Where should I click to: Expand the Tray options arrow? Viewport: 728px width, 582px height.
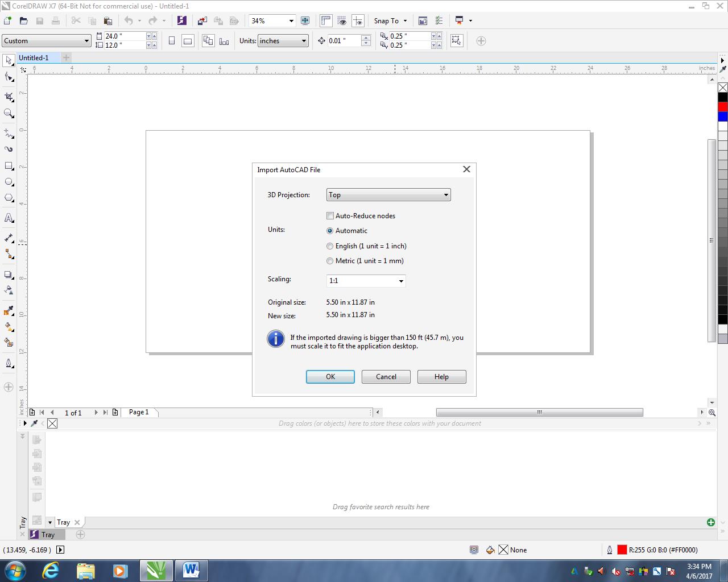[x=50, y=522]
